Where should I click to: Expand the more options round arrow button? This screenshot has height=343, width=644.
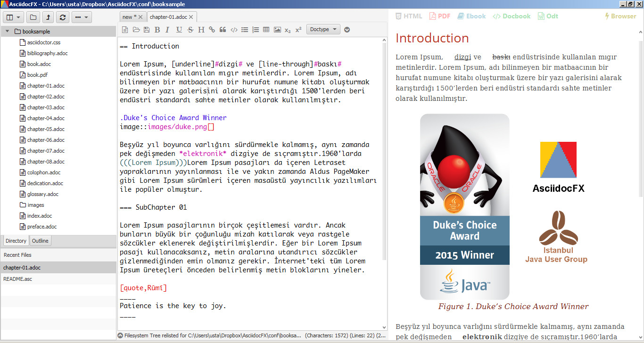[x=347, y=30]
